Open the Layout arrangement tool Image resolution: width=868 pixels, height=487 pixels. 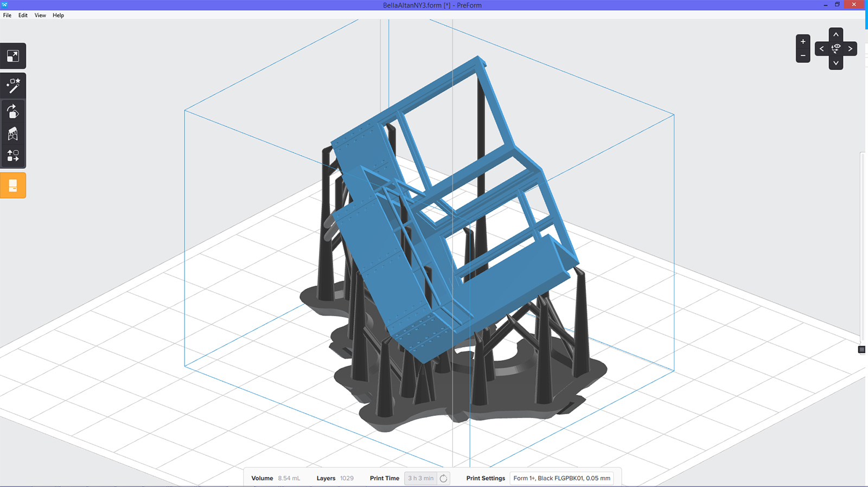click(x=13, y=156)
